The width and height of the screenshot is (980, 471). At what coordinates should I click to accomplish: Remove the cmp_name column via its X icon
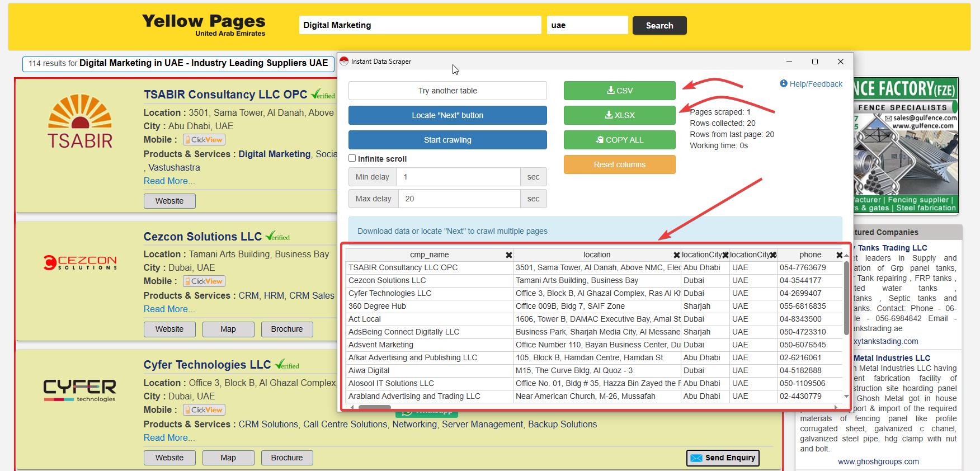pos(508,255)
